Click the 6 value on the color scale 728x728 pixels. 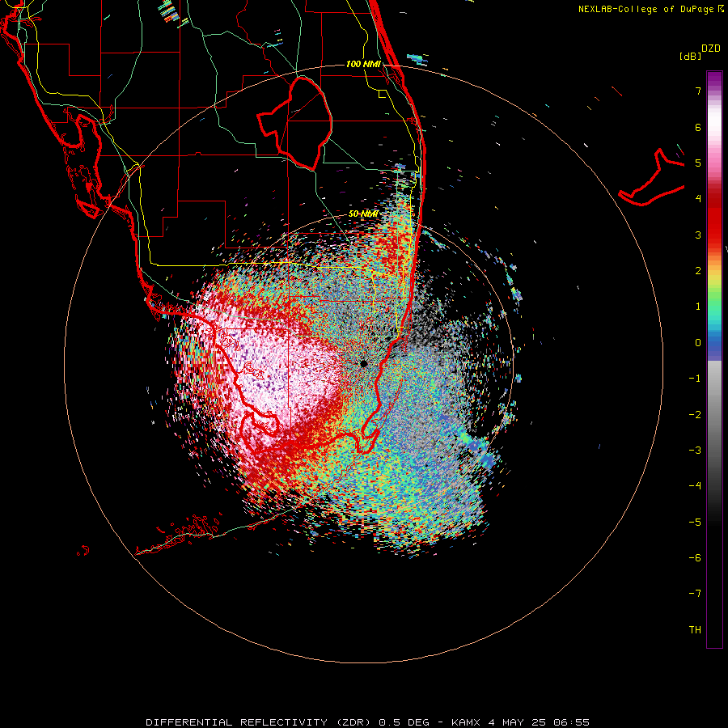coord(698,127)
